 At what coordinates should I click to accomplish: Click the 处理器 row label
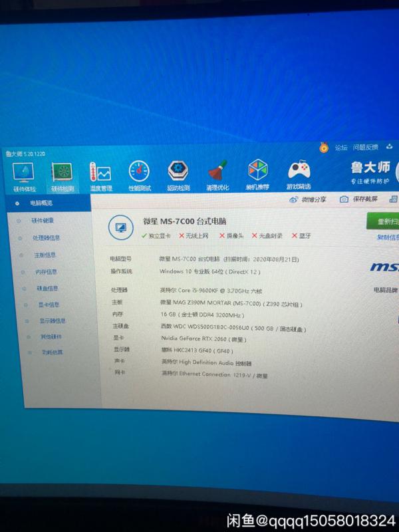click(x=119, y=290)
